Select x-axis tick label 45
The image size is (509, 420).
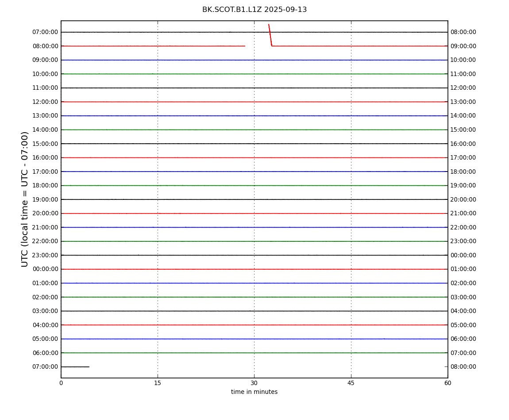pos(351,383)
